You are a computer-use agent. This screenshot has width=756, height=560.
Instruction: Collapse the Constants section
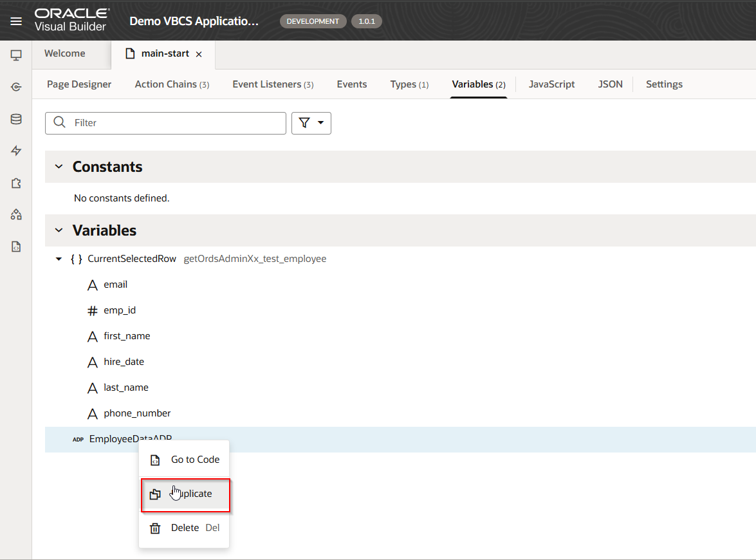point(59,167)
